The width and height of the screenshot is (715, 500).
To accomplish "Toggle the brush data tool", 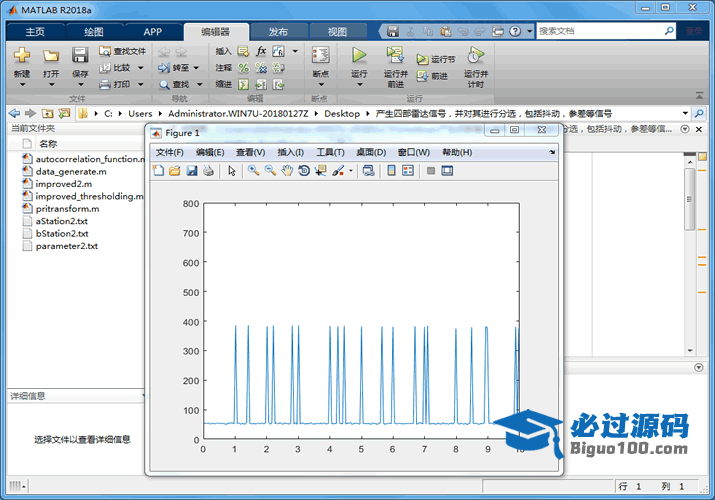I will click(x=338, y=171).
